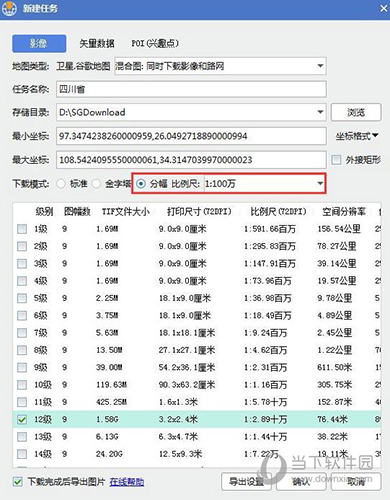Open the POI(兴趣点) tab
Image resolution: width=390 pixels, height=500 pixels.
(155, 43)
